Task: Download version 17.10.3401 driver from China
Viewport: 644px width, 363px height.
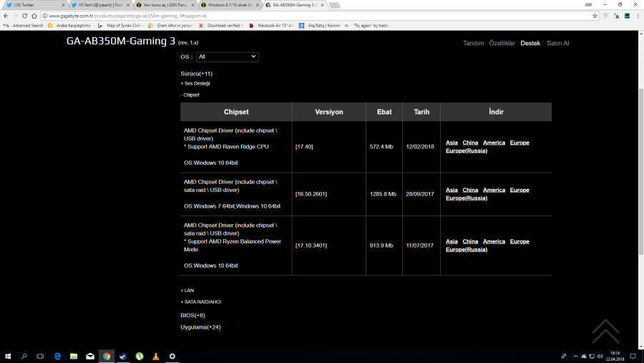Action: click(470, 241)
